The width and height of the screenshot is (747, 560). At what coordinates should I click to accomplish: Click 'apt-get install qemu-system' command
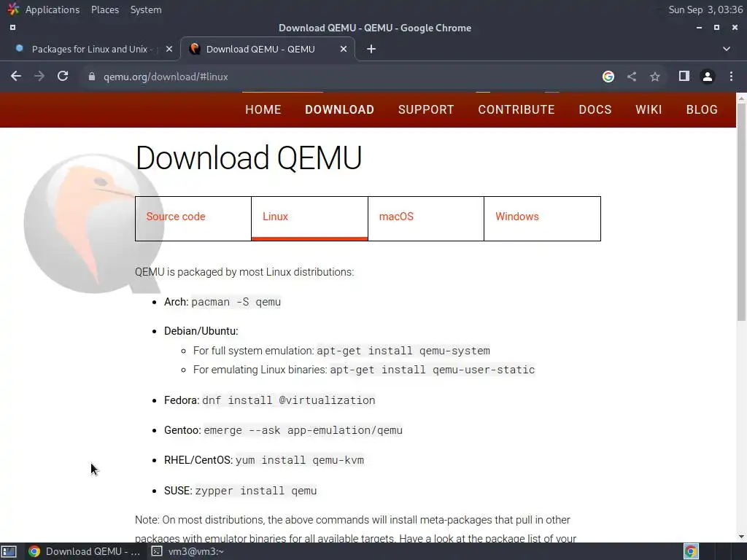(403, 351)
